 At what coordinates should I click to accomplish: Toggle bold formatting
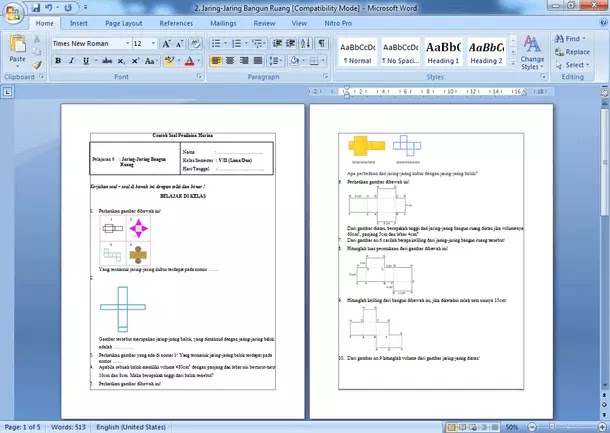pyautogui.click(x=58, y=61)
